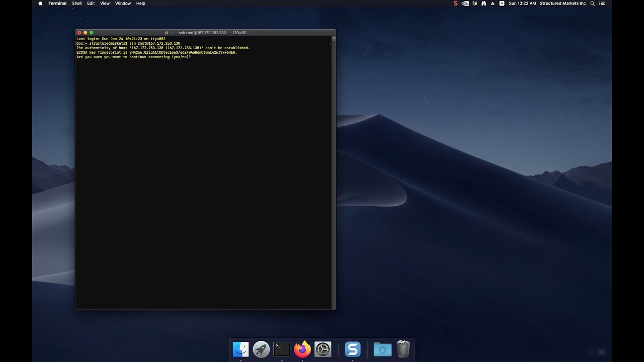
Task: Launch Firefox from the Dock
Action: tap(302, 349)
